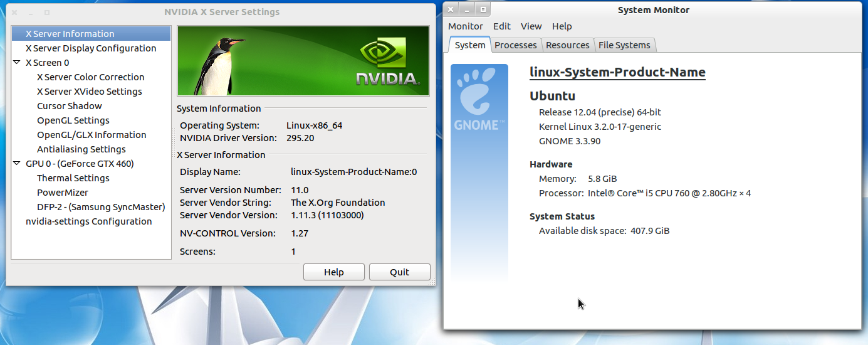
Task: Click the Help button in NVIDIA settings
Action: tap(334, 272)
